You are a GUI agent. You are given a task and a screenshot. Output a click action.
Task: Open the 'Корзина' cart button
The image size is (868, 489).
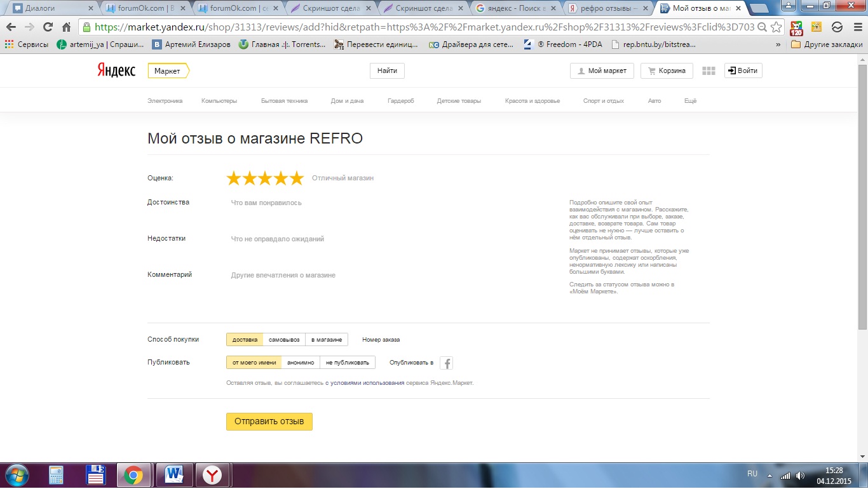pyautogui.click(x=666, y=71)
